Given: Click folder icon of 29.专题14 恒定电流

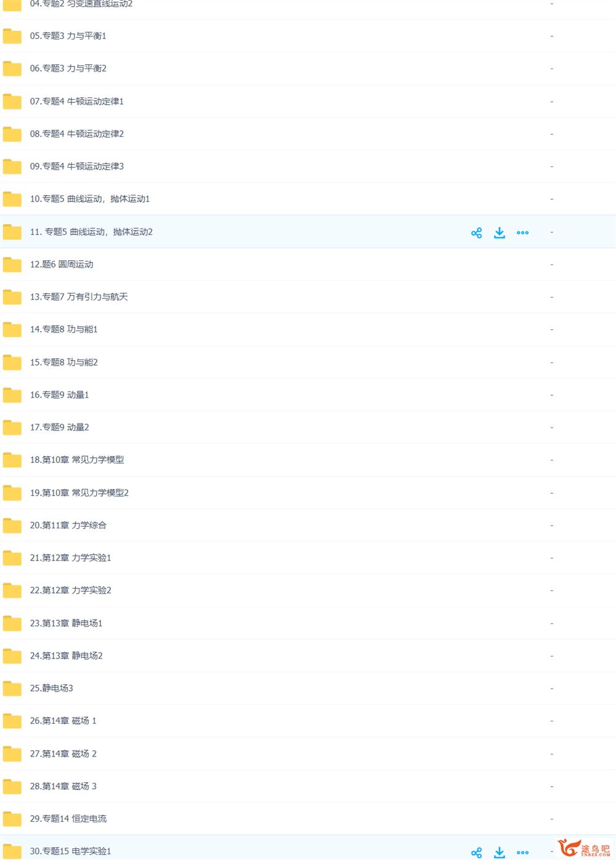Looking at the screenshot, I should point(12,819).
